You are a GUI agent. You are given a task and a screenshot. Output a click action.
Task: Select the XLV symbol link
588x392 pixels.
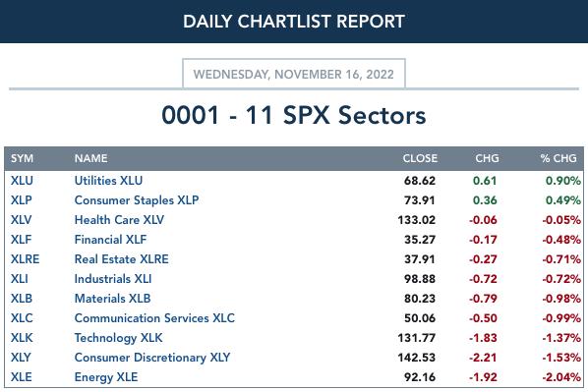coord(21,220)
